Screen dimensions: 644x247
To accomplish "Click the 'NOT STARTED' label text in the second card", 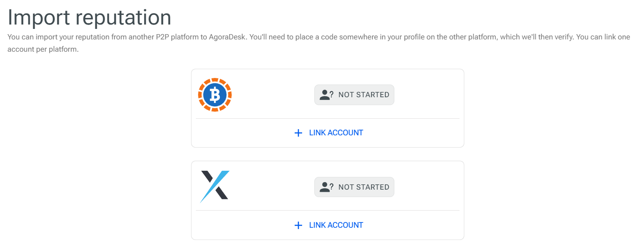I will tap(364, 187).
